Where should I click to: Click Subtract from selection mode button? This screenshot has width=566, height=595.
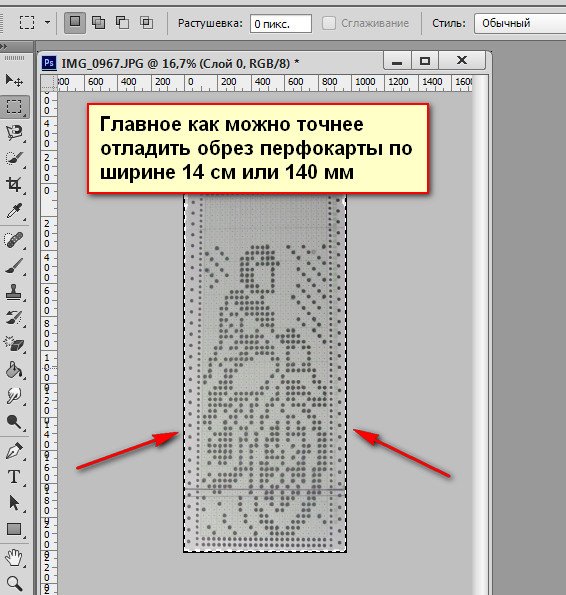122,23
